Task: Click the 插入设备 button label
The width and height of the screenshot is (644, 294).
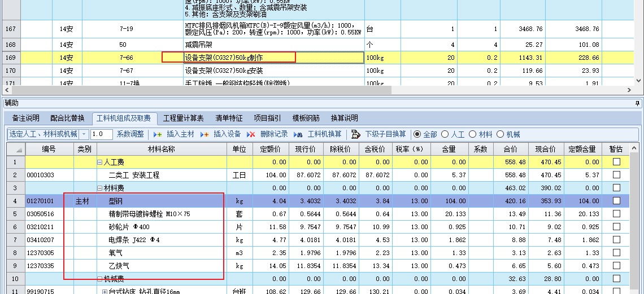Action: point(227,134)
